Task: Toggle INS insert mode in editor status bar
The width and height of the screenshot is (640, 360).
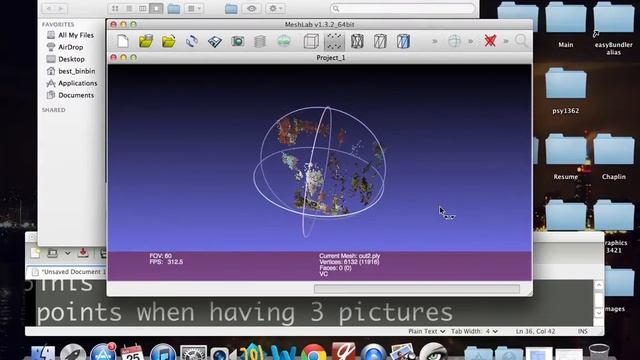Action: pyautogui.click(x=582, y=331)
